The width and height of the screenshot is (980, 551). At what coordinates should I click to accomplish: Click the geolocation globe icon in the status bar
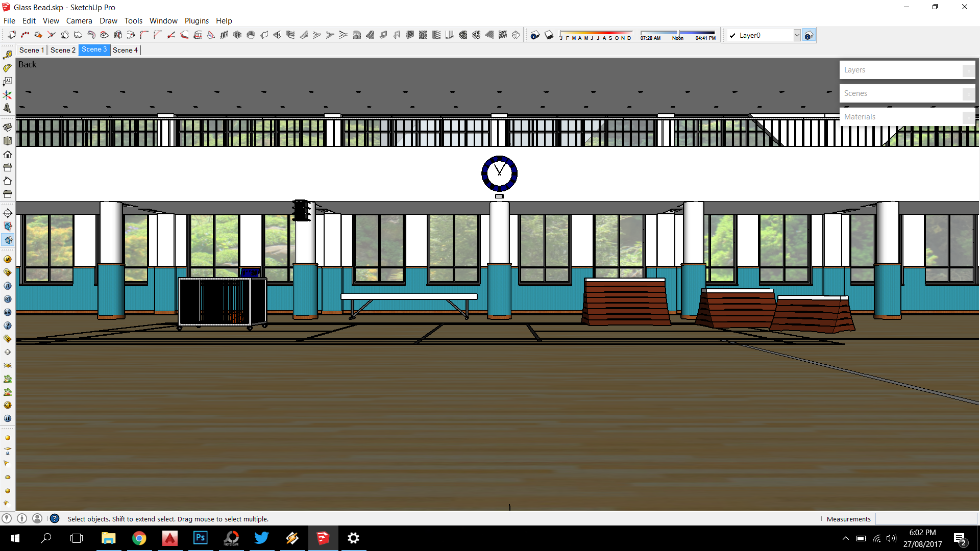click(8, 518)
